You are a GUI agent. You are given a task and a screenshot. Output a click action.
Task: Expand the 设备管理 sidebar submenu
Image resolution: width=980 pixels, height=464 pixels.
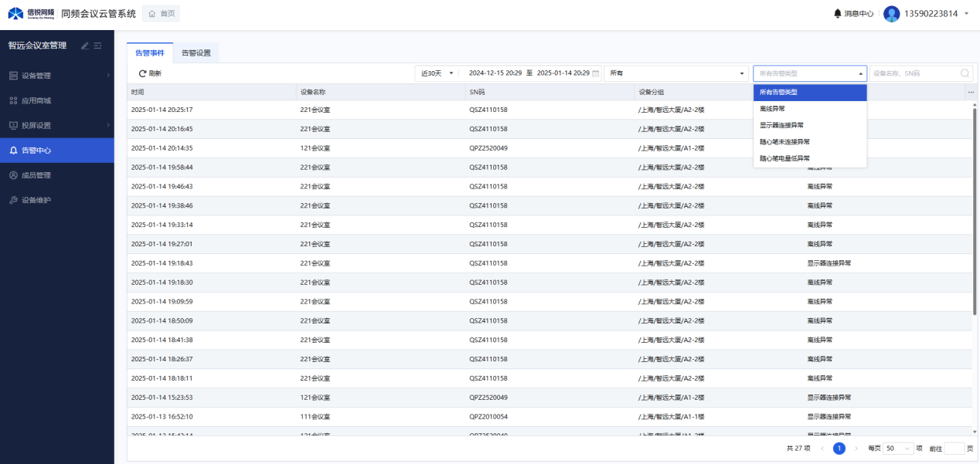[57, 76]
